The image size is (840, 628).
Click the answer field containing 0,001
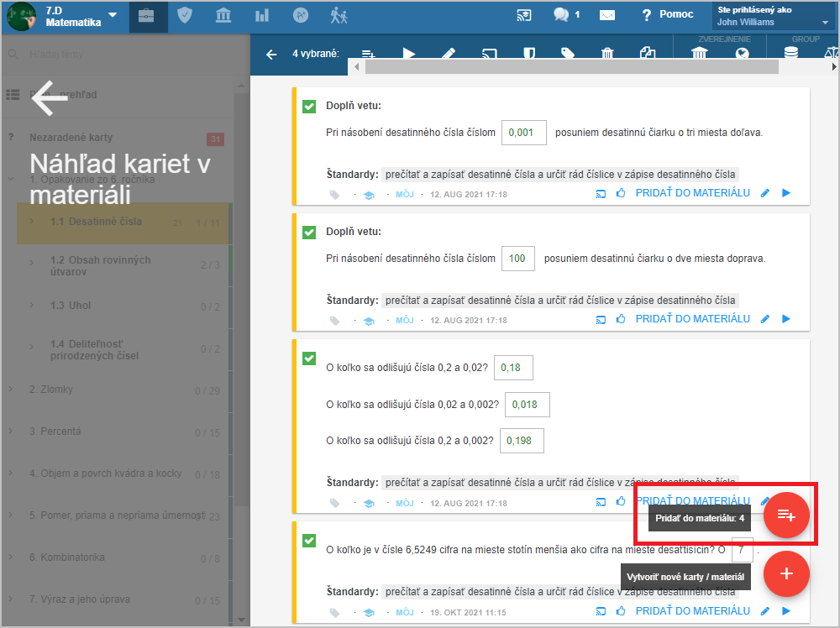pyautogui.click(x=524, y=133)
